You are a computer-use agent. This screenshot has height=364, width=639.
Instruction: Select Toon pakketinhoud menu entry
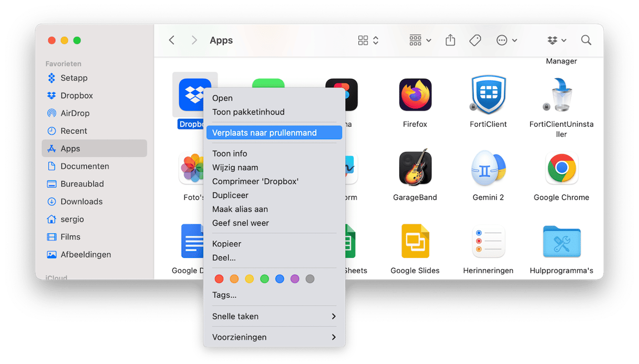[248, 112]
